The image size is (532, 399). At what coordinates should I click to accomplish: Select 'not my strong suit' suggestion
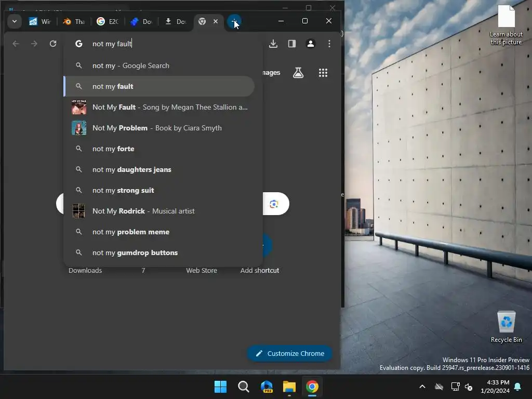[159, 190]
